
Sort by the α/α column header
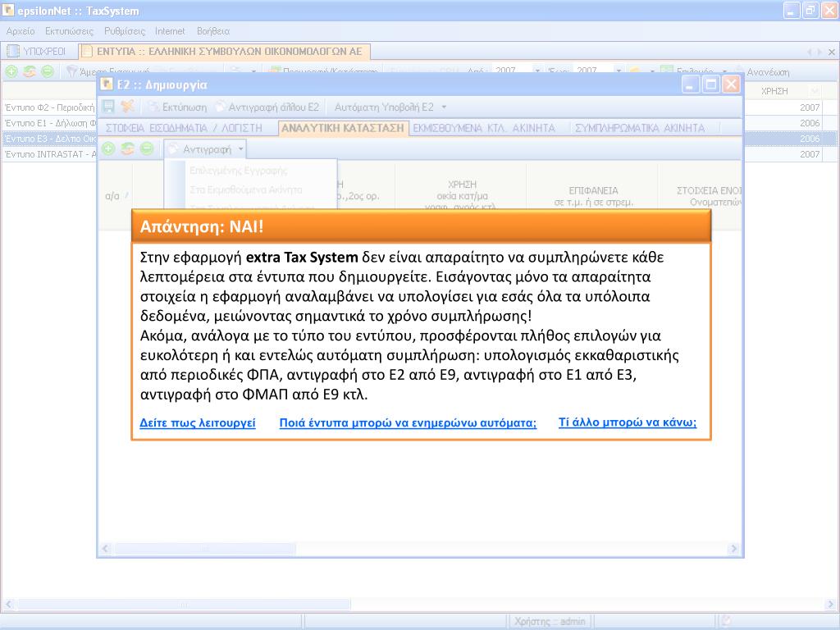[115, 195]
